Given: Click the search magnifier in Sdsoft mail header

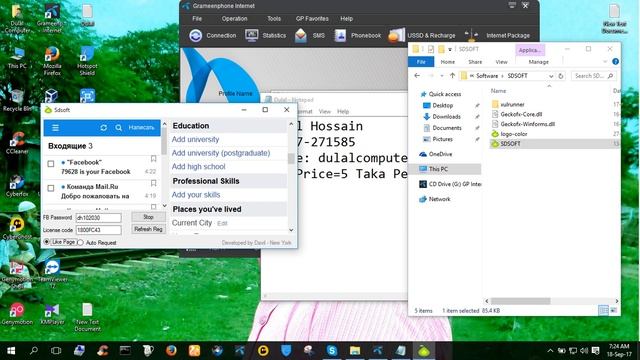Looking at the screenshot, I should point(118,128).
